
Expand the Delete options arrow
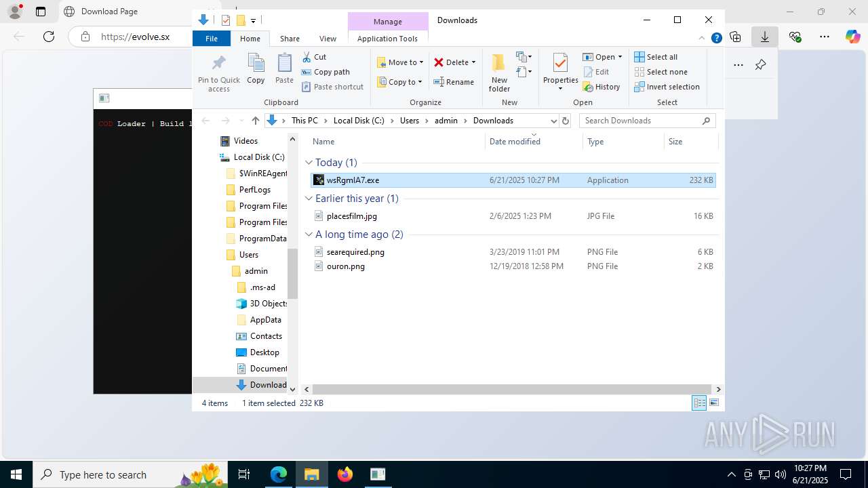tap(473, 62)
